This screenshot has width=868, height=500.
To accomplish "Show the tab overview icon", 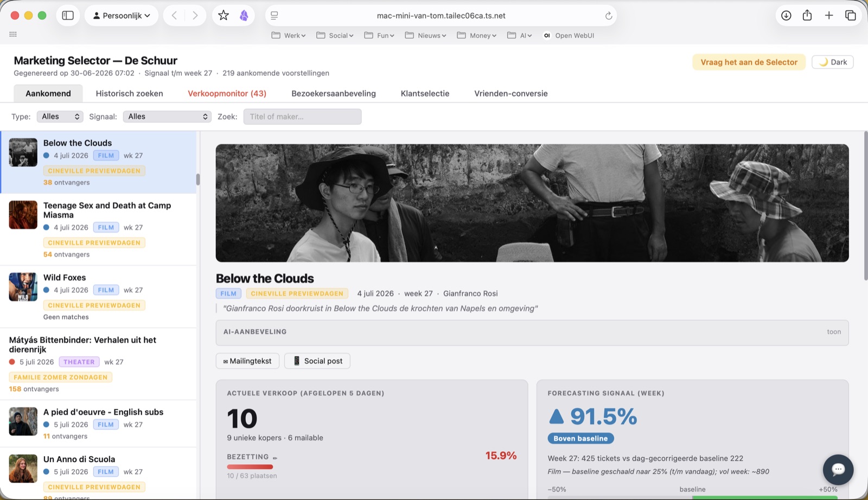I will (x=851, y=15).
